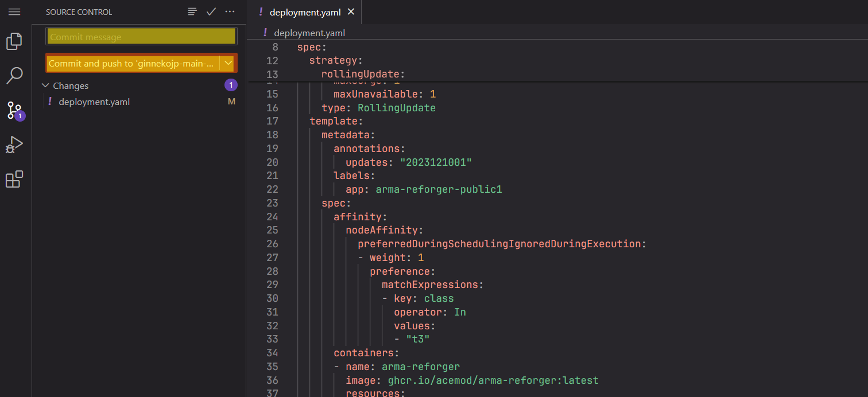Click the '- weight: 1' line
Viewport: 868px width, 397px height.
(x=391, y=258)
